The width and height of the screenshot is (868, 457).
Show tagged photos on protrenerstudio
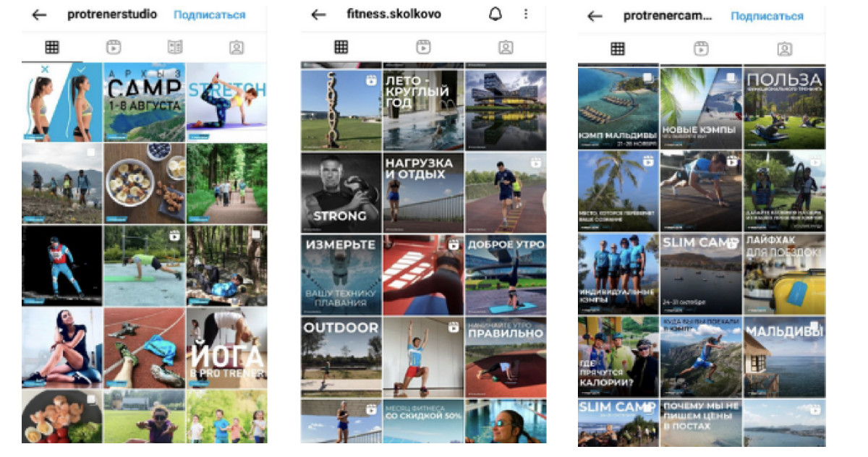pos(236,48)
